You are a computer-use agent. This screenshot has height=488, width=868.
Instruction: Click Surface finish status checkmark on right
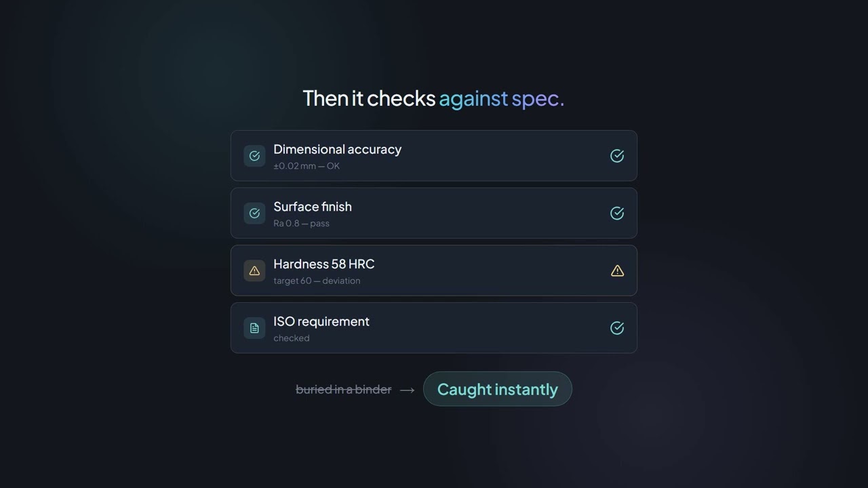617,213
